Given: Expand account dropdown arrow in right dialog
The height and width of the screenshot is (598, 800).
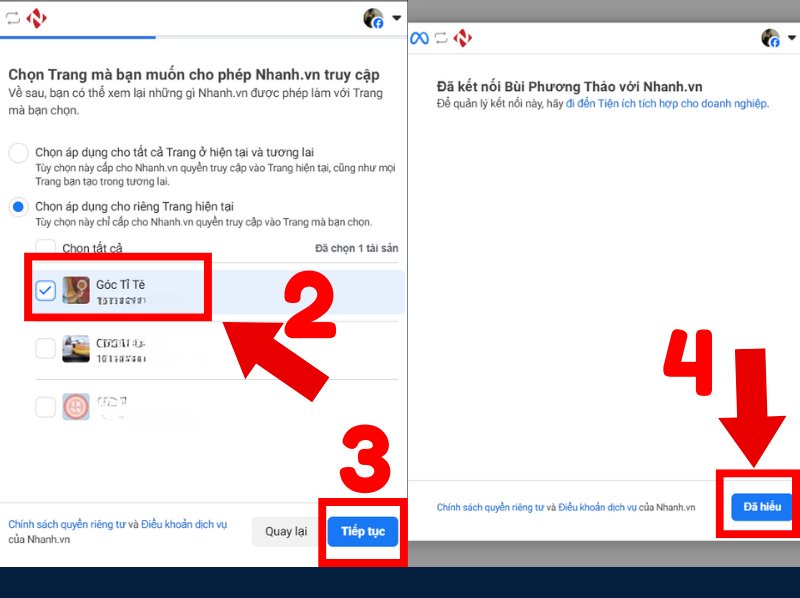Looking at the screenshot, I should click(x=792, y=37).
